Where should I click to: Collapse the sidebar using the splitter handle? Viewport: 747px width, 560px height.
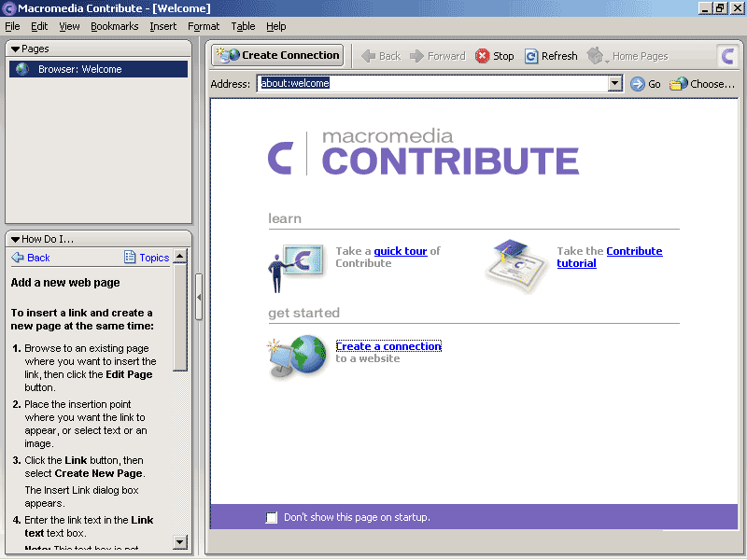coord(199,297)
